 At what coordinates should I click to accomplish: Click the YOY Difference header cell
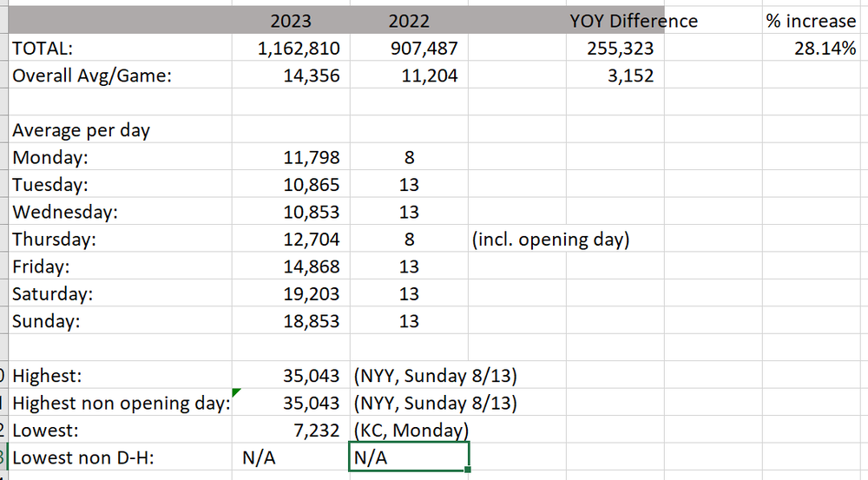pos(615,21)
